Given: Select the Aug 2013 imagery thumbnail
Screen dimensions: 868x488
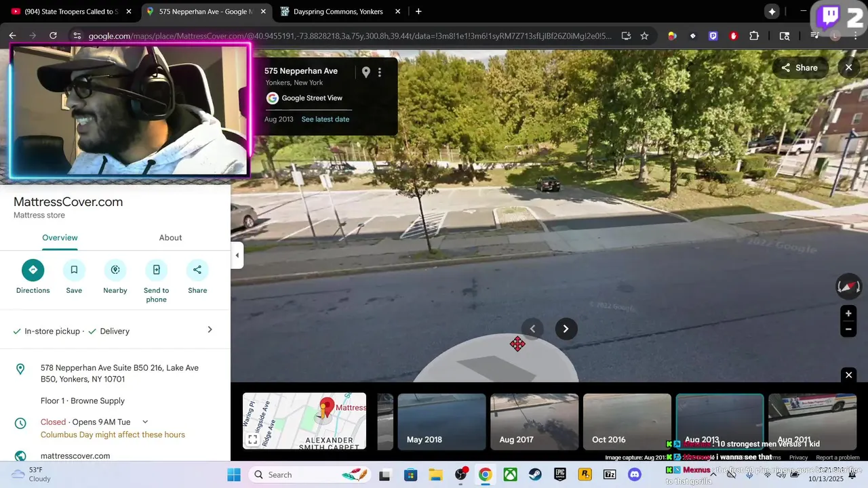Looking at the screenshot, I should 719,422.
